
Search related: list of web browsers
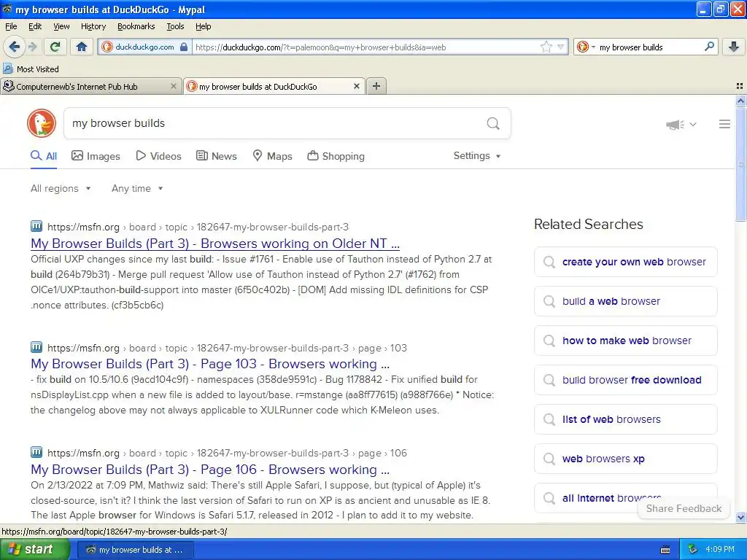pos(625,419)
